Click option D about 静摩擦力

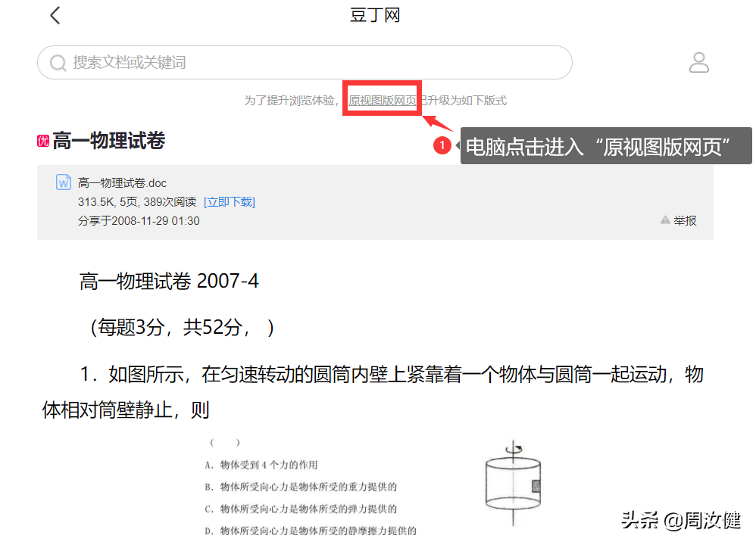[x=310, y=531]
